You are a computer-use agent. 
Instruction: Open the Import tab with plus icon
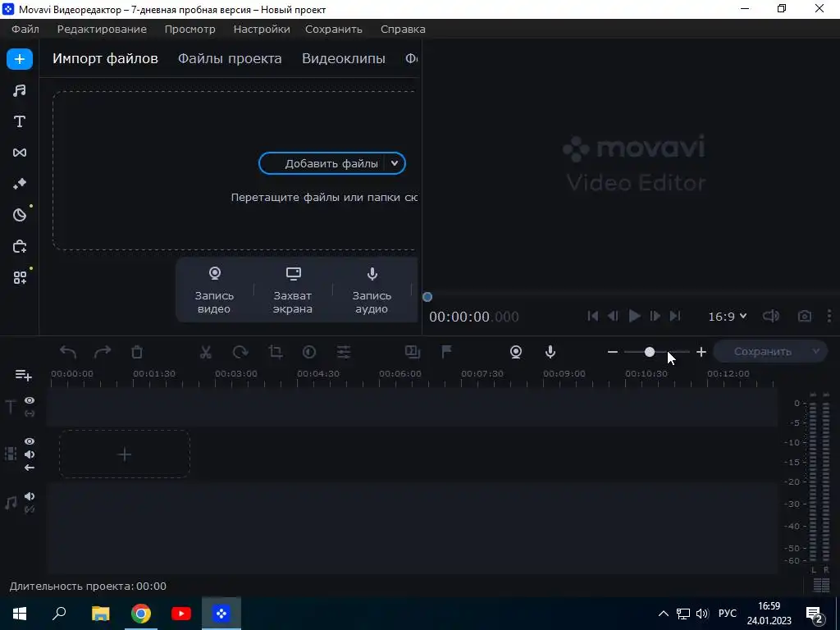(x=20, y=59)
